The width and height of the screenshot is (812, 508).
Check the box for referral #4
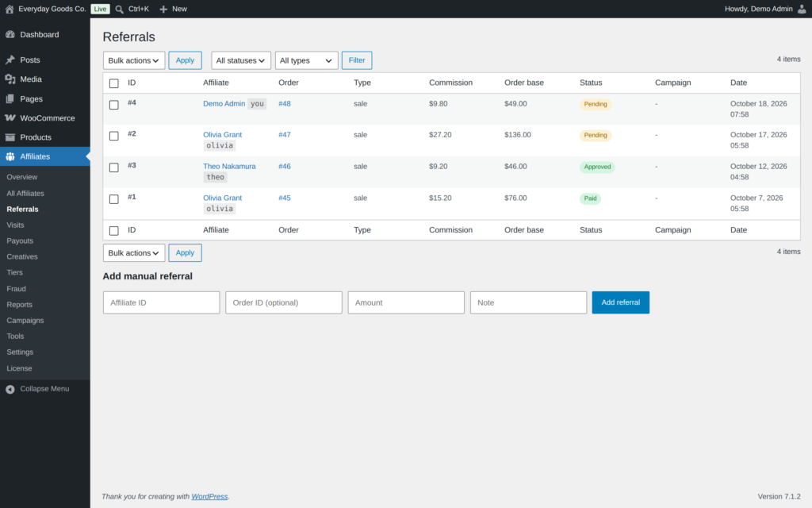tap(114, 105)
